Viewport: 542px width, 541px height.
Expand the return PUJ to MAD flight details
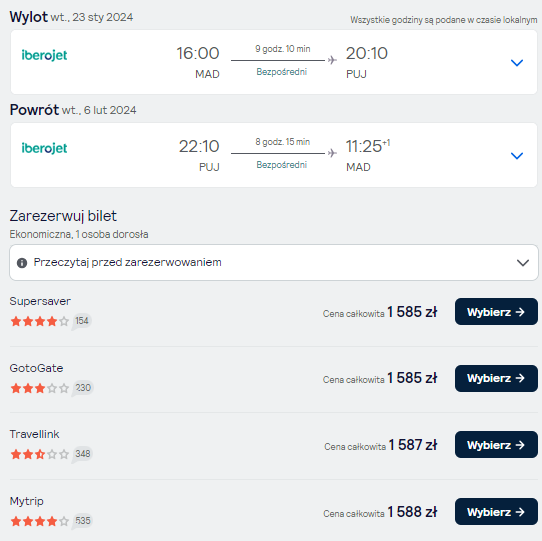click(516, 156)
